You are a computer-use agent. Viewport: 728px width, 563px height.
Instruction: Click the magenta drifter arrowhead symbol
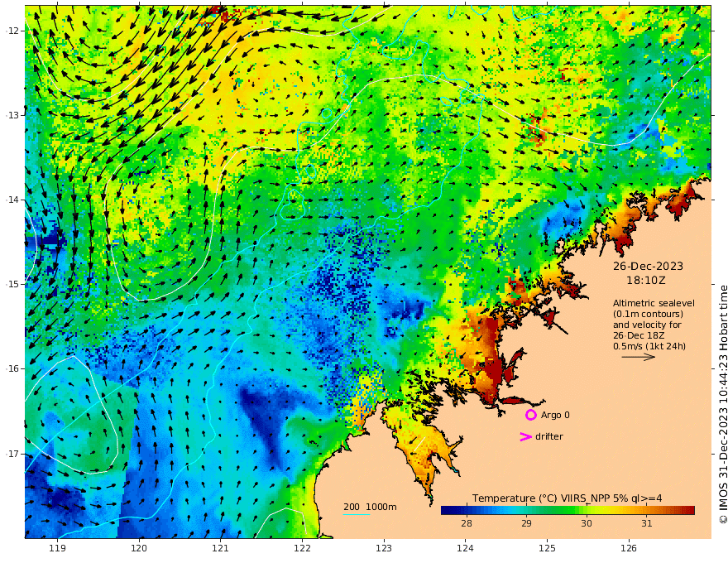[525, 436]
